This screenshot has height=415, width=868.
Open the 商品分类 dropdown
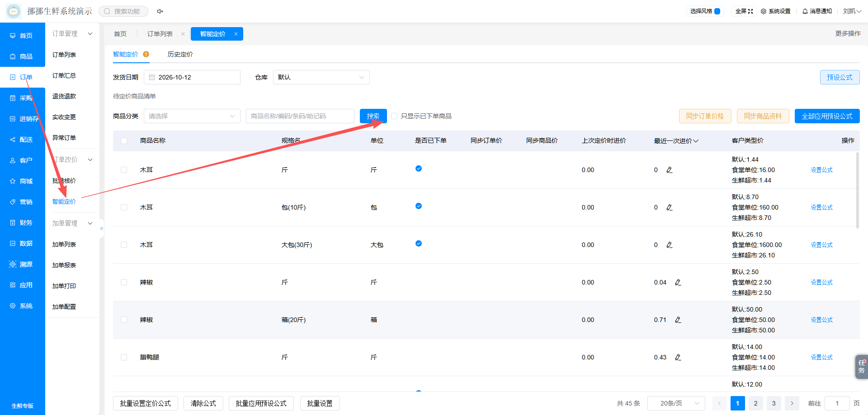[192, 116]
